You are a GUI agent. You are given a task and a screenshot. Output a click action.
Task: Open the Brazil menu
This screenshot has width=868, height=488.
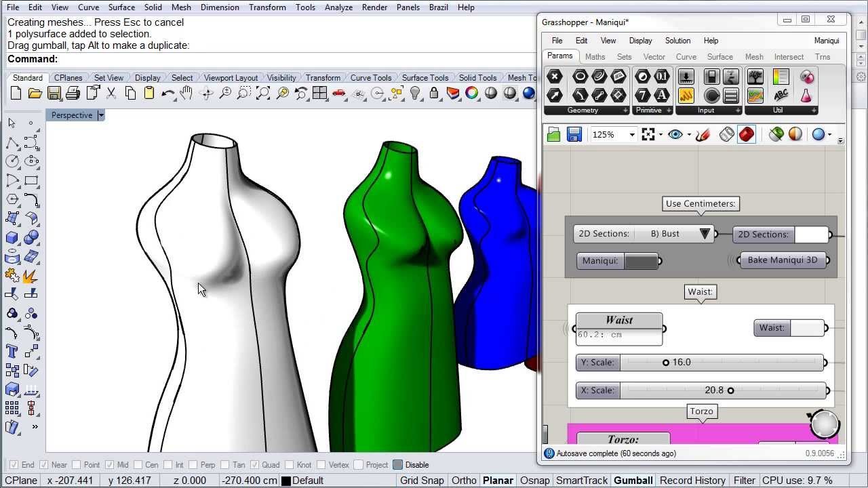tap(437, 7)
